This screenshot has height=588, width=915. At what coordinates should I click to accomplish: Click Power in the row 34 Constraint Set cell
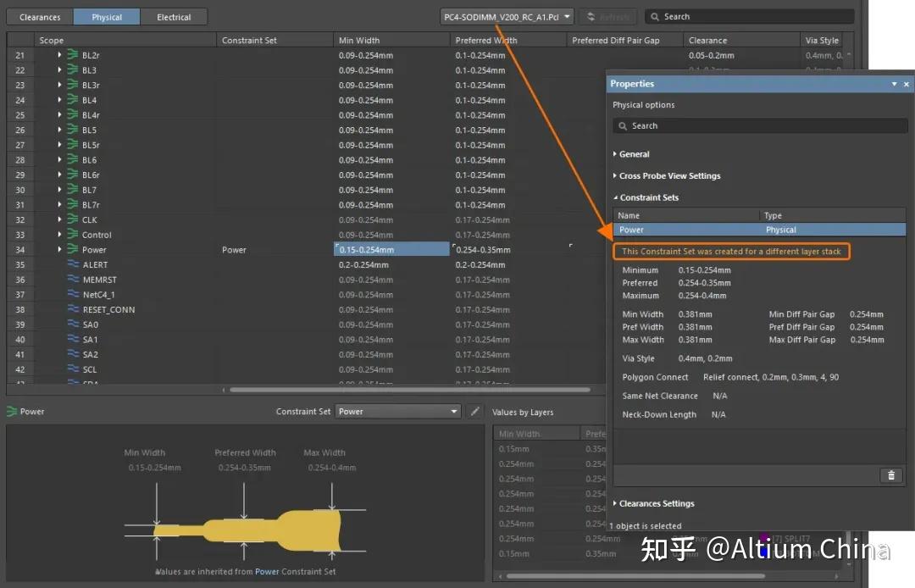(x=234, y=250)
